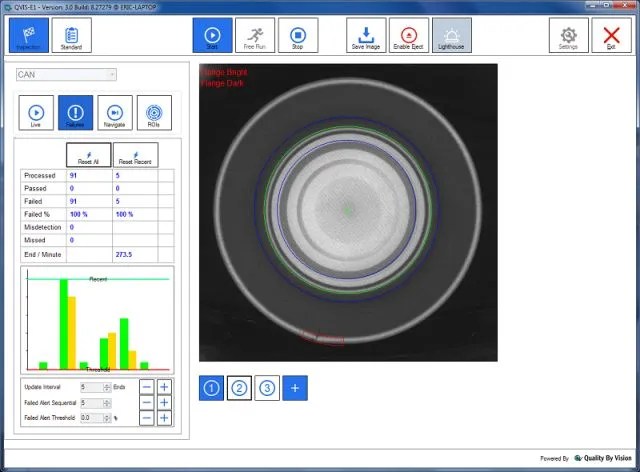Screen dimensions: 640x472
Task: Increase Failed Alert Threshold value
Action: (x=164, y=418)
